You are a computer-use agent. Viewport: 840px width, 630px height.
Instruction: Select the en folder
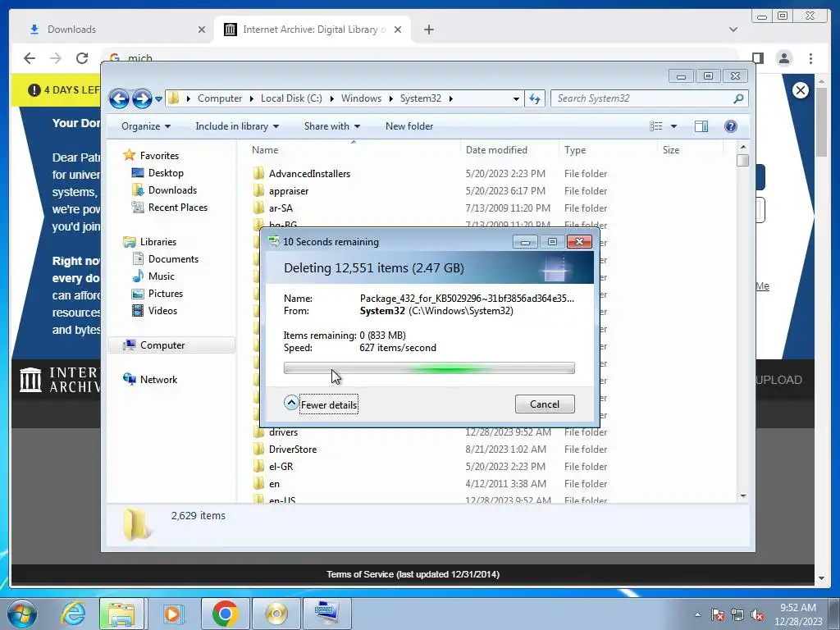pyautogui.click(x=274, y=484)
